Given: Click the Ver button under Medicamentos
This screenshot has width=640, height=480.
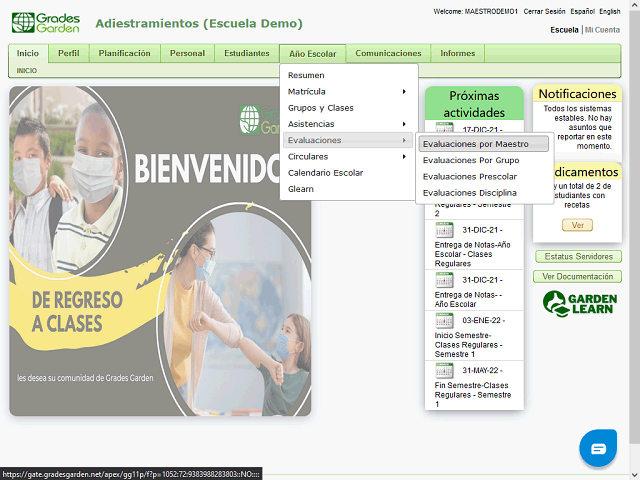Looking at the screenshot, I should (x=578, y=225).
